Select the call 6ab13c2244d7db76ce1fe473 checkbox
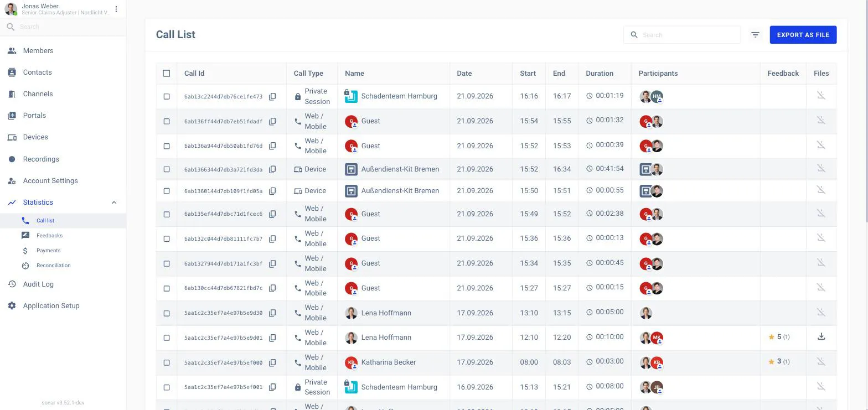The image size is (868, 410). 167,97
